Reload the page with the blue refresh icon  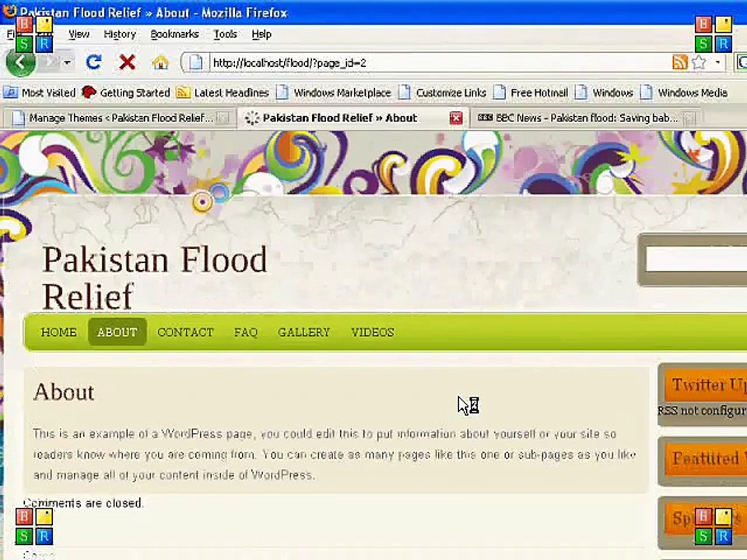94,62
